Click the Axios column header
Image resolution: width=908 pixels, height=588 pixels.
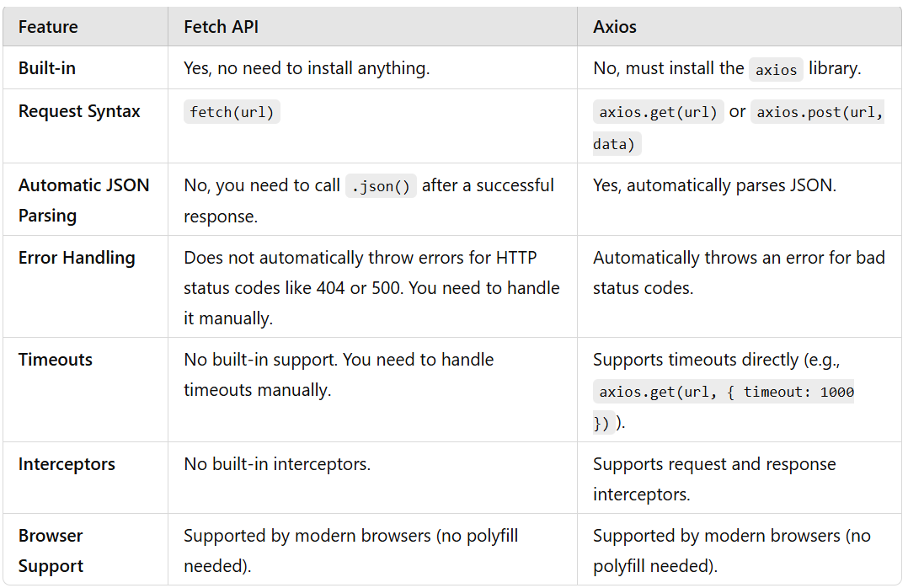pyautogui.click(x=614, y=27)
